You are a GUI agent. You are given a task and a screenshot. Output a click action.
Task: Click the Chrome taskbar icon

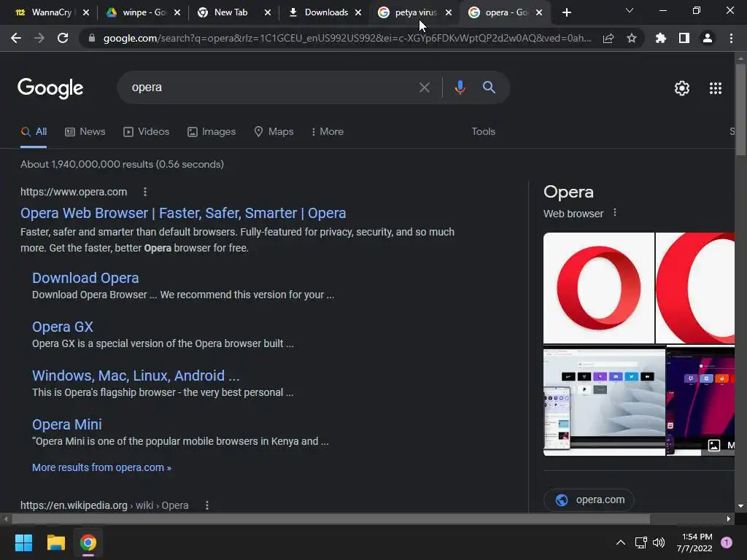(88, 542)
